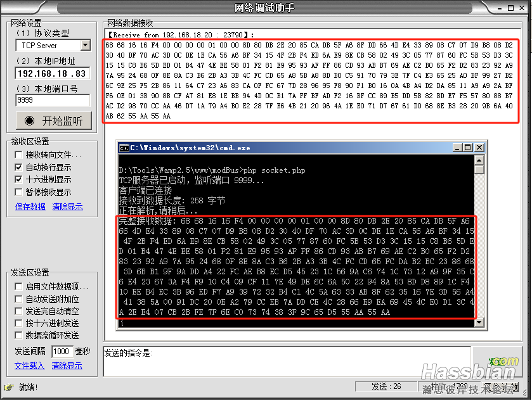The width and height of the screenshot is (532, 401).
Task: Uncheck 自动换行显示 option
Action: coord(19,167)
